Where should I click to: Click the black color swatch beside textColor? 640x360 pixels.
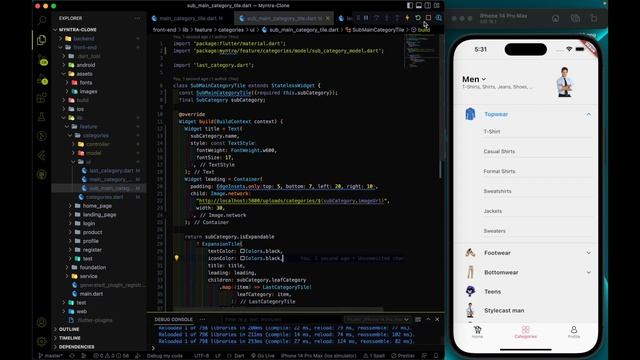click(x=242, y=251)
